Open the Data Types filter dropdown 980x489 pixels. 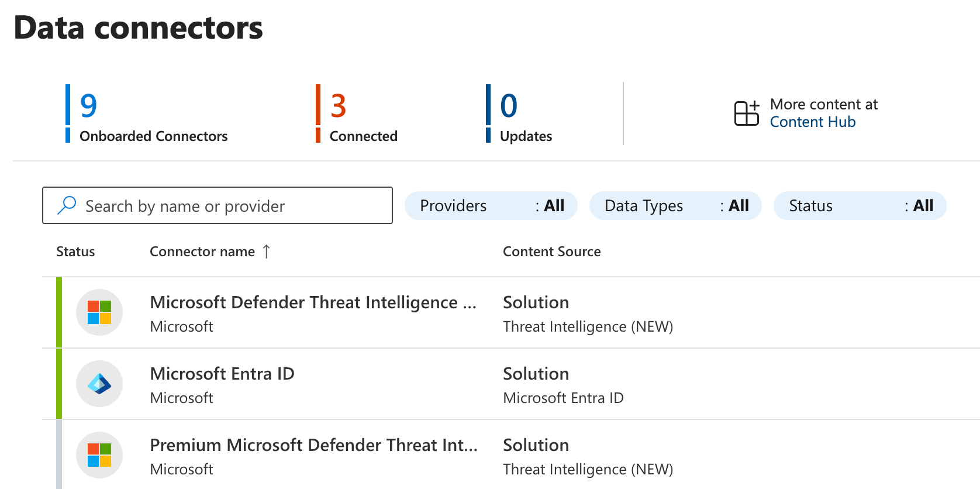coord(675,206)
